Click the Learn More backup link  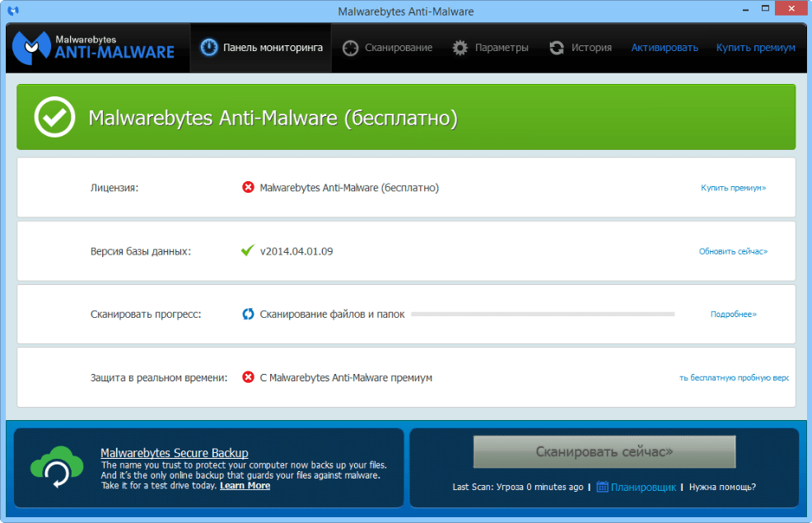245,486
